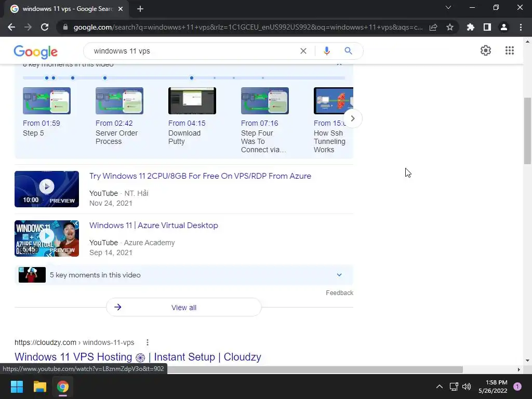Select the windowws 11 vps tab
The height and width of the screenshot is (399, 532).
coord(66,9)
